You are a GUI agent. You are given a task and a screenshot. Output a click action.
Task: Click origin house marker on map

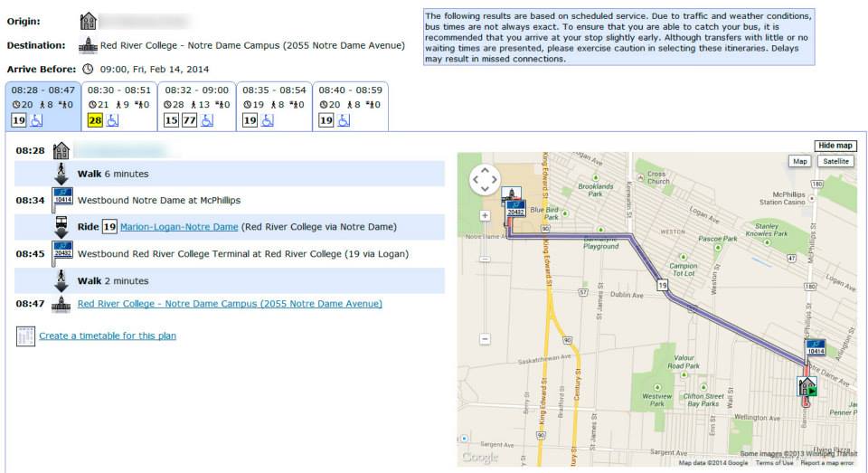coord(807,386)
